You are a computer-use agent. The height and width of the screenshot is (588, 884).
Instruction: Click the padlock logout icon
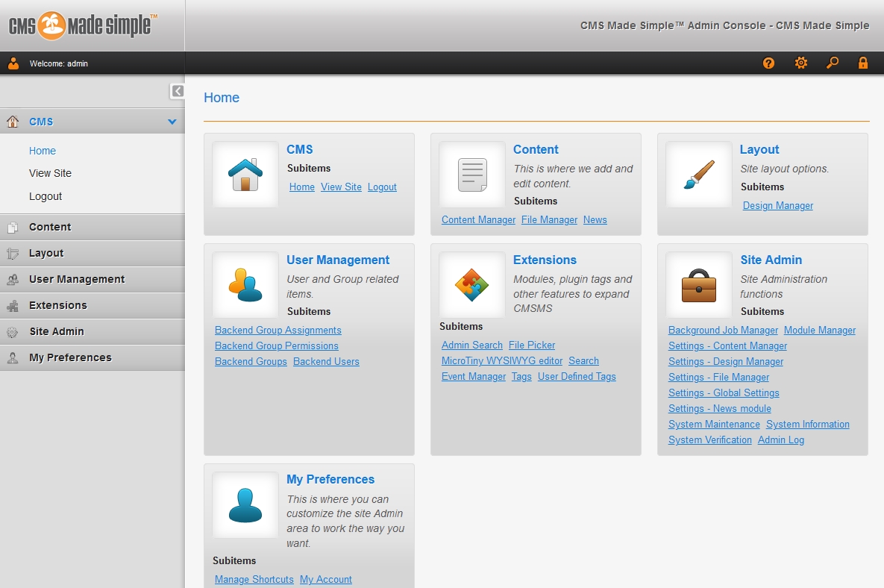click(862, 63)
